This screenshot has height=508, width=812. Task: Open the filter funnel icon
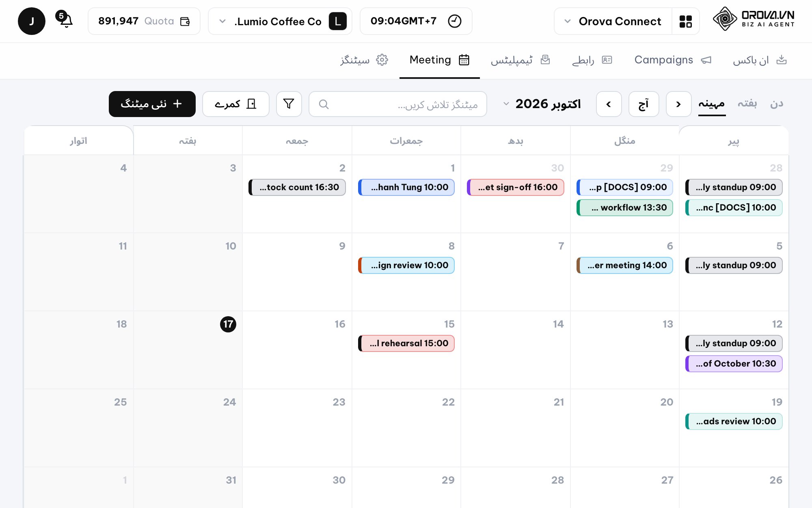289,104
